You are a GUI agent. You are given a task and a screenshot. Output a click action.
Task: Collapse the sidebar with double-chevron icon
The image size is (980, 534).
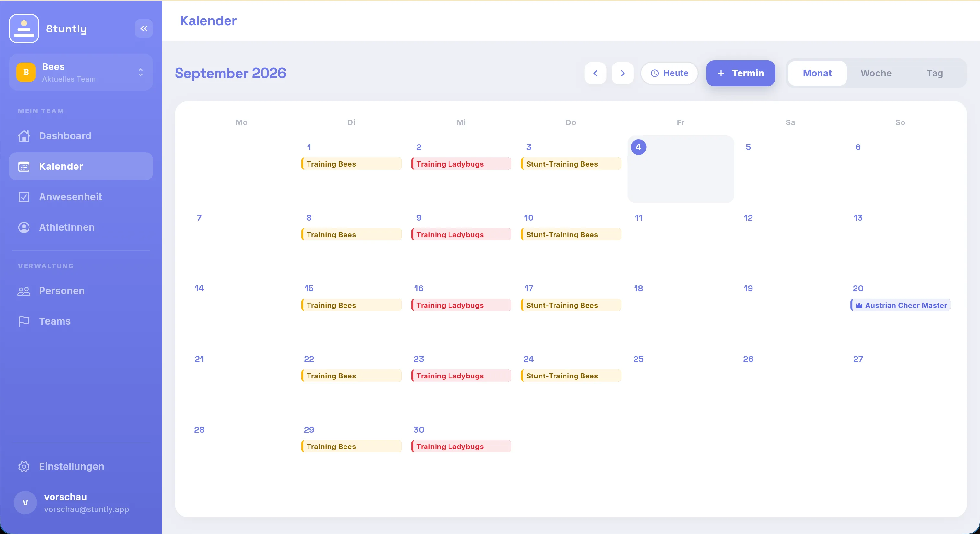click(x=144, y=29)
